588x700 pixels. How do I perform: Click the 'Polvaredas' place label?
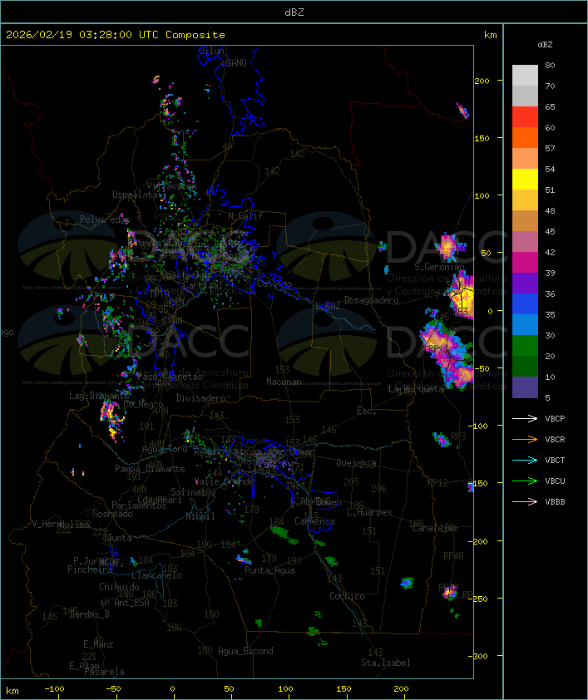pyautogui.click(x=105, y=219)
